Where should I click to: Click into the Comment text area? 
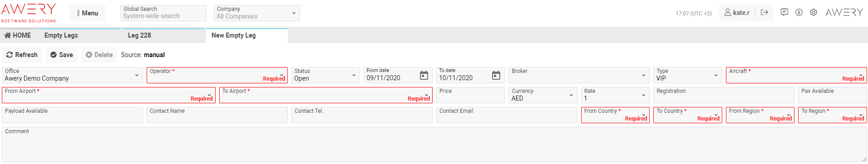[x=434, y=145]
